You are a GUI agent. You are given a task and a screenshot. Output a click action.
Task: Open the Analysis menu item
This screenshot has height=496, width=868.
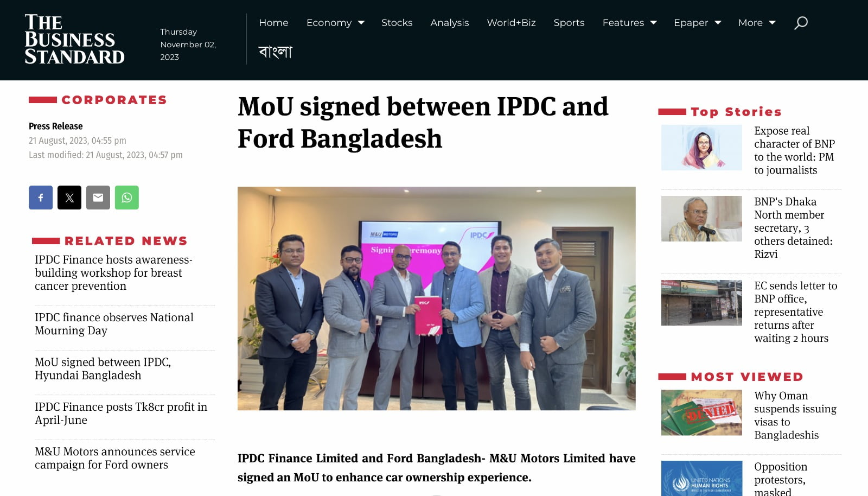pyautogui.click(x=449, y=23)
